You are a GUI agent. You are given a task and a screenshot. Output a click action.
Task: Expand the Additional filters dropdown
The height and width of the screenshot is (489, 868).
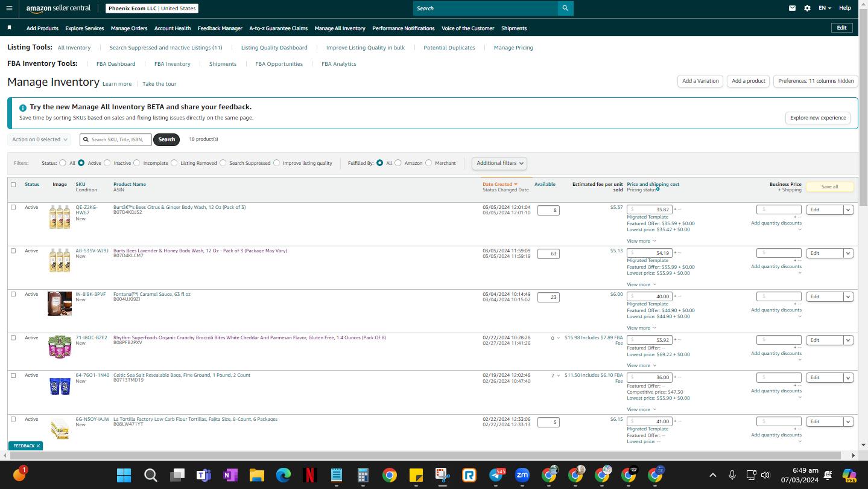pyautogui.click(x=499, y=163)
